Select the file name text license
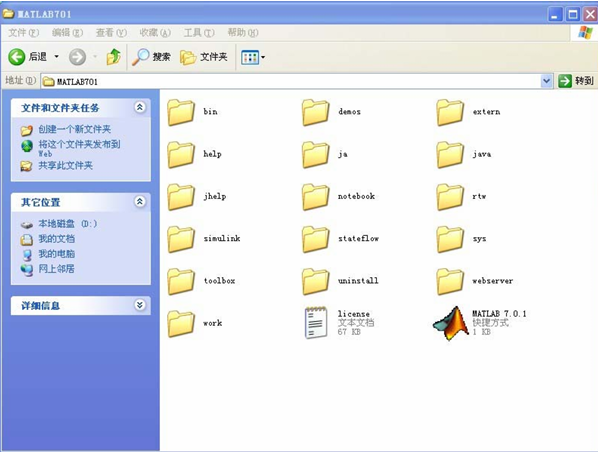 click(354, 314)
